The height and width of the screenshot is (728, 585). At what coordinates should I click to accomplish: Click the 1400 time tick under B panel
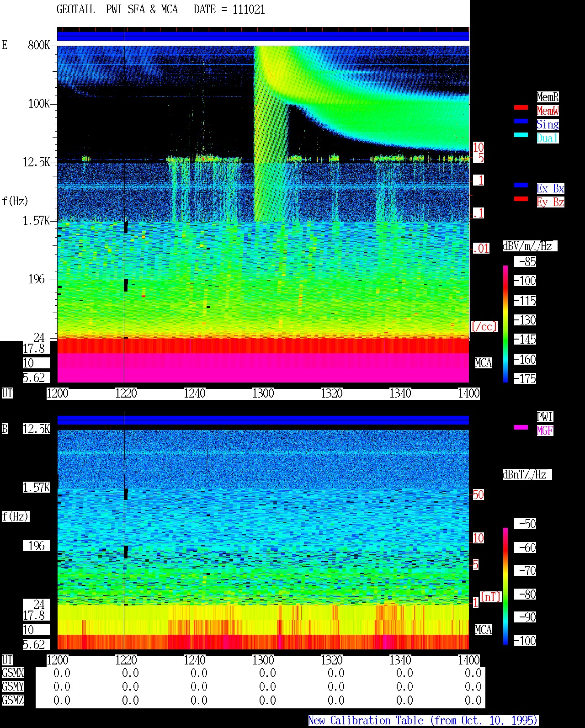(x=469, y=660)
